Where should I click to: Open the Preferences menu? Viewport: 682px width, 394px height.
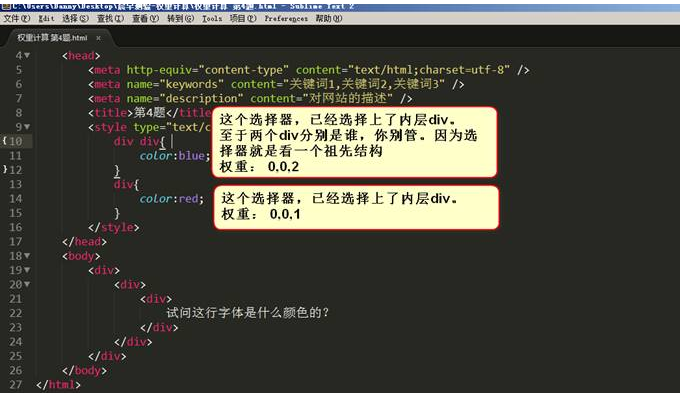click(286, 18)
